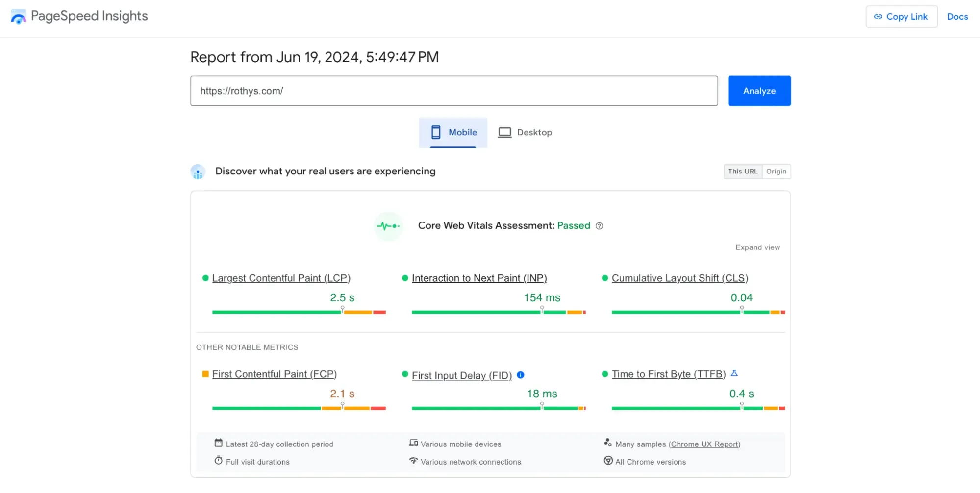Click the real users data icon
The width and height of the screenshot is (980, 493).
pyautogui.click(x=198, y=172)
